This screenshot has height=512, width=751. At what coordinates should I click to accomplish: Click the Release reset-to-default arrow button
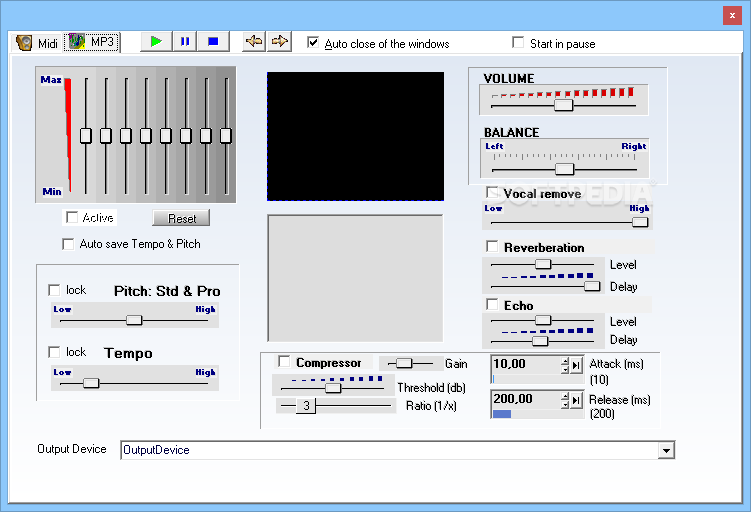click(577, 400)
